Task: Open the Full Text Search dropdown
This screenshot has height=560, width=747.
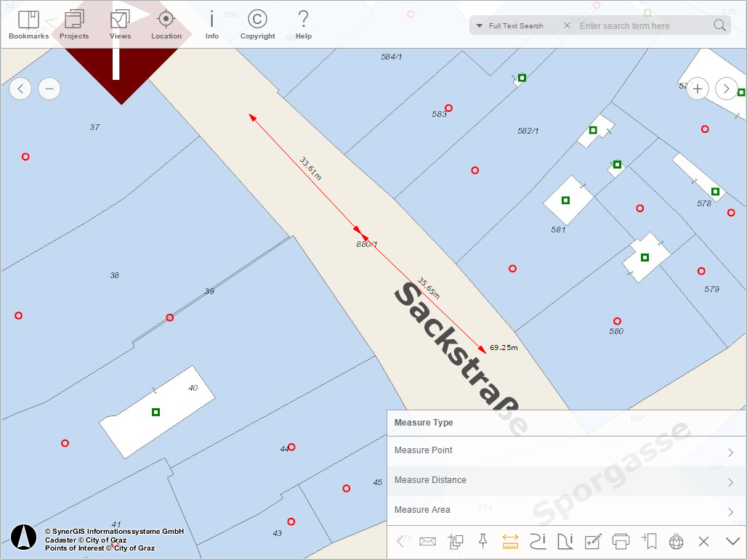Action: tap(509, 25)
